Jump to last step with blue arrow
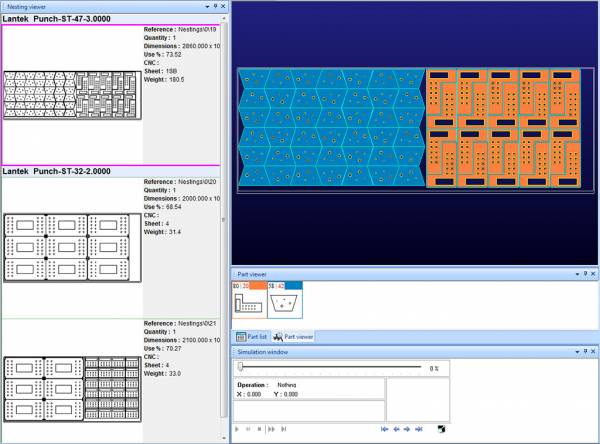This screenshot has height=444, width=600. (418, 429)
